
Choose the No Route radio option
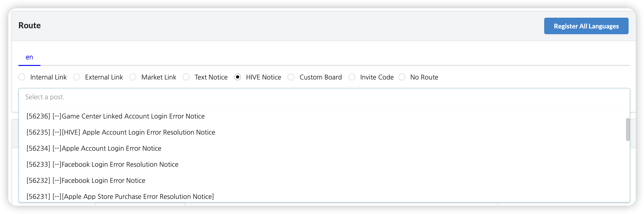(x=402, y=77)
